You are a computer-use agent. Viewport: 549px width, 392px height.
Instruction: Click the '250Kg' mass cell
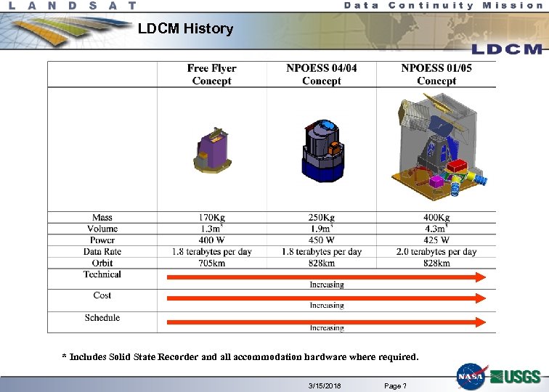point(322,217)
